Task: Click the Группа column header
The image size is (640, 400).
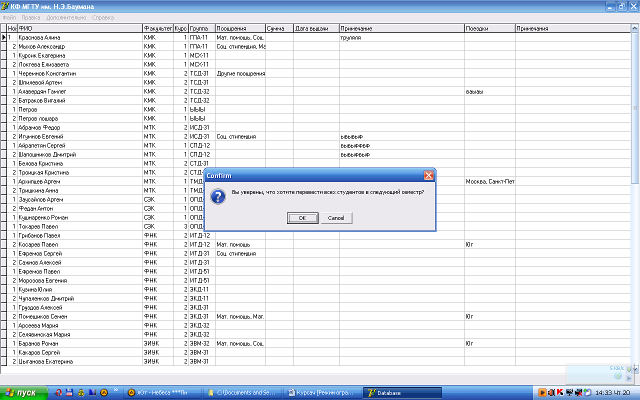Action: coord(202,28)
